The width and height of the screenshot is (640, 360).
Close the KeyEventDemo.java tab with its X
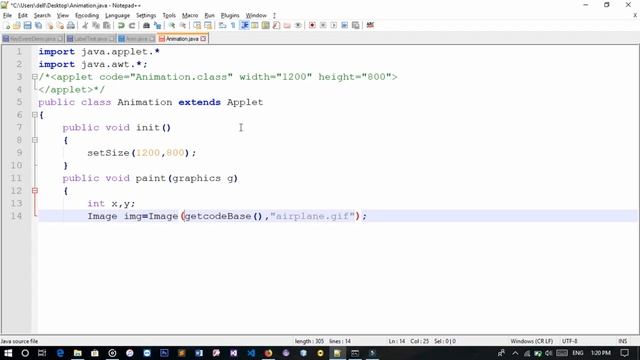point(60,39)
